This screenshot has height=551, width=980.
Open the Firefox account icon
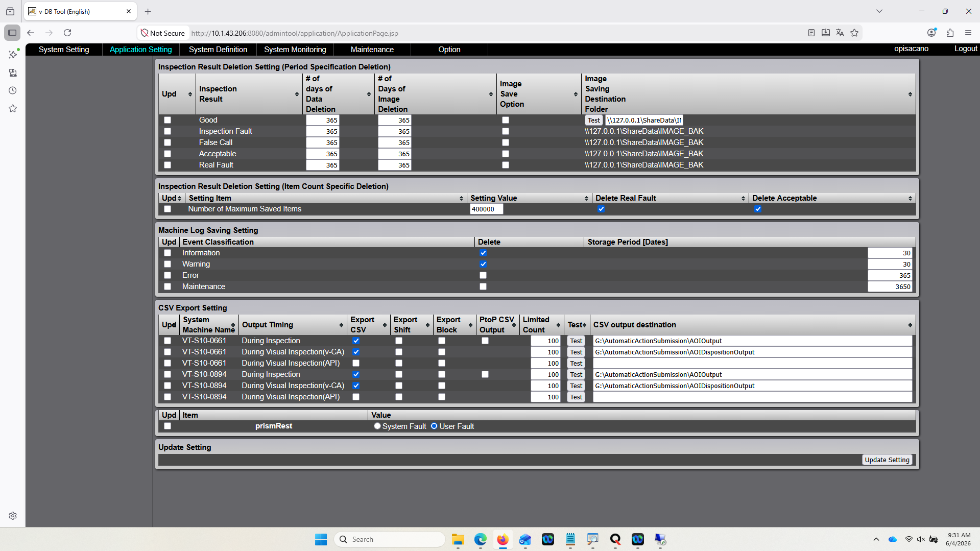(x=932, y=33)
